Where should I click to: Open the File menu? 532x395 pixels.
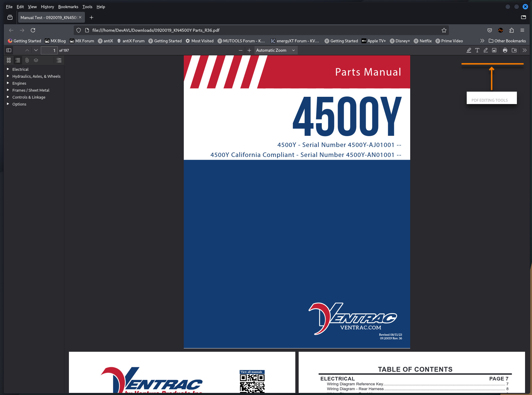[x=9, y=7]
